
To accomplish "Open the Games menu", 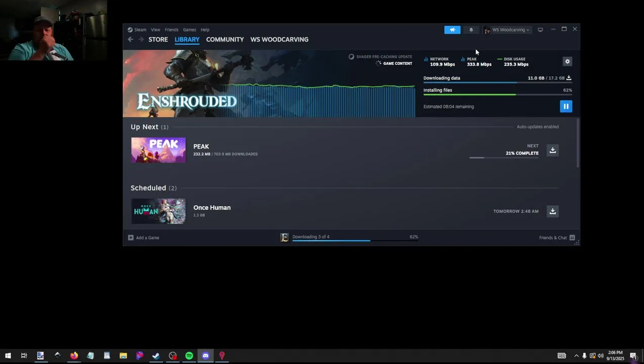I will pos(190,30).
